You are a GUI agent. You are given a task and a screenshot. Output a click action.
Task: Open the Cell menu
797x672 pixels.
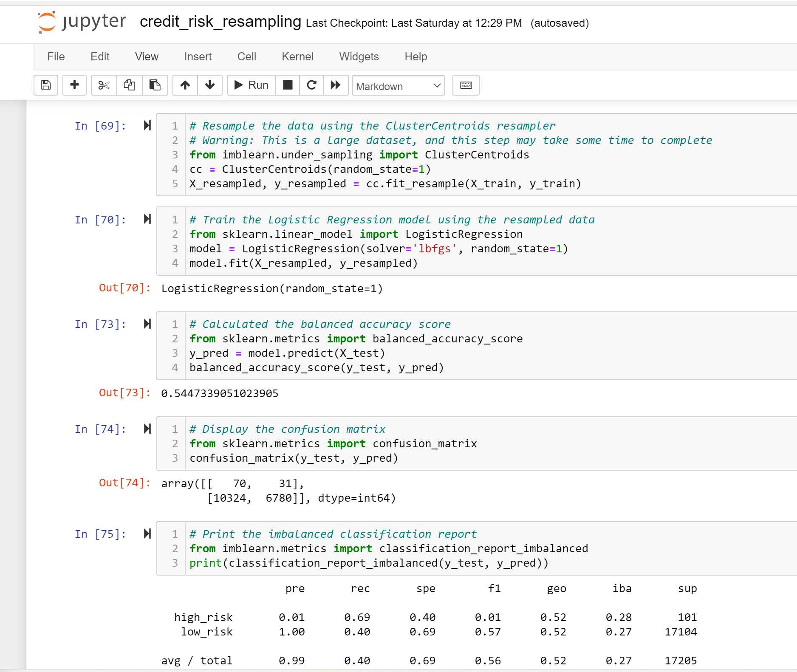[246, 56]
